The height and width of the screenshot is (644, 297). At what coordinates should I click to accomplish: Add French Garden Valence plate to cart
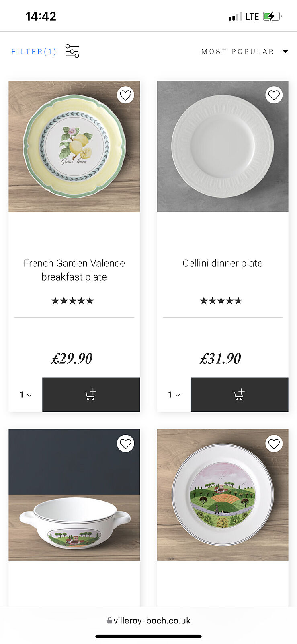[91, 394]
